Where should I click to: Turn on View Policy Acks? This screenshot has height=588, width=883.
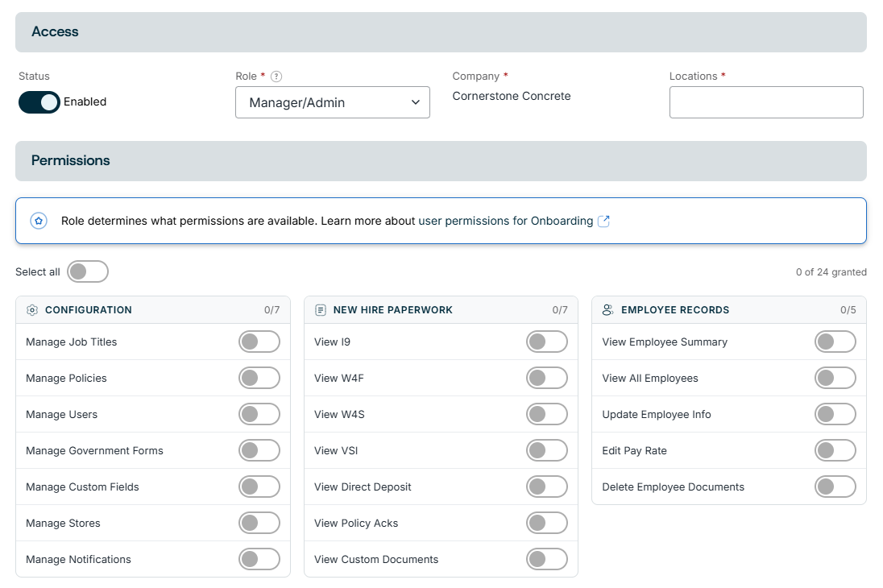547,523
